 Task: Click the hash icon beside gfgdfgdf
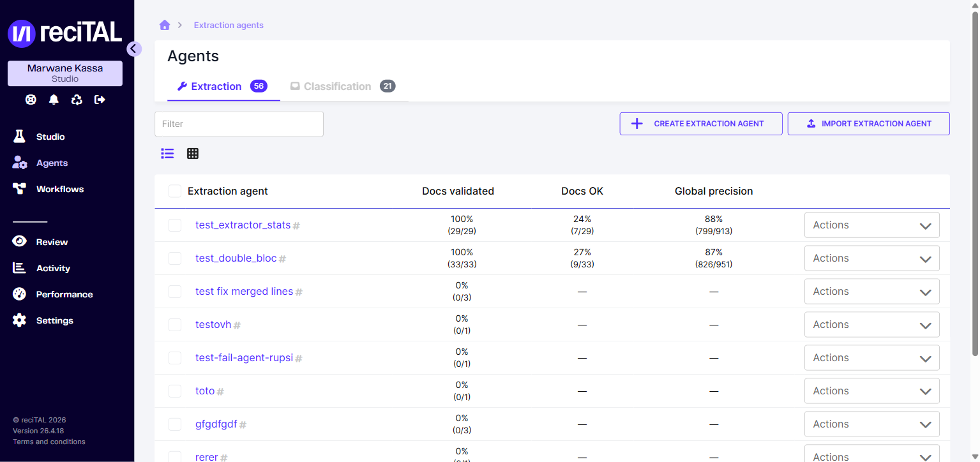click(243, 425)
